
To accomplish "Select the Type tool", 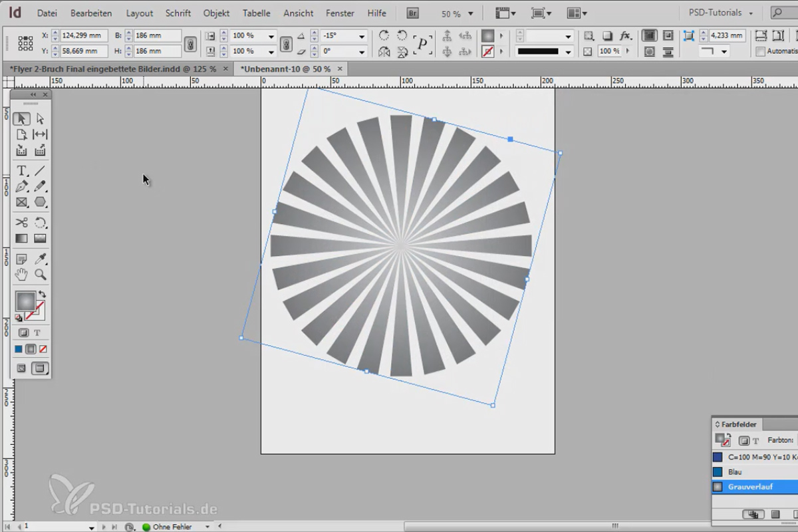I will pyautogui.click(x=22, y=171).
